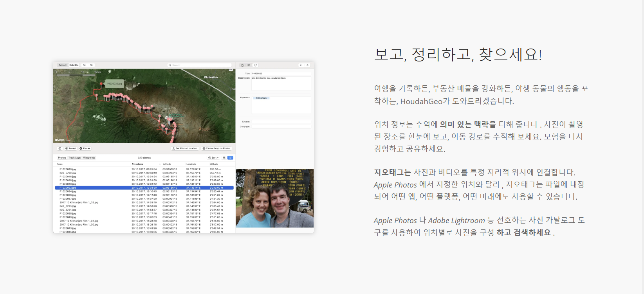Select row IMG_5793.jpg

[x=144, y=206]
